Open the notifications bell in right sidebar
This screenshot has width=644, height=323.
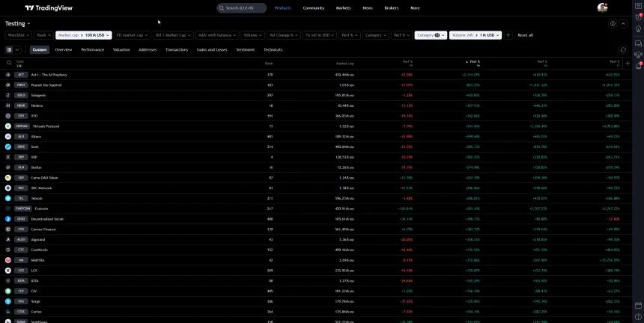click(x=638, y=66)
